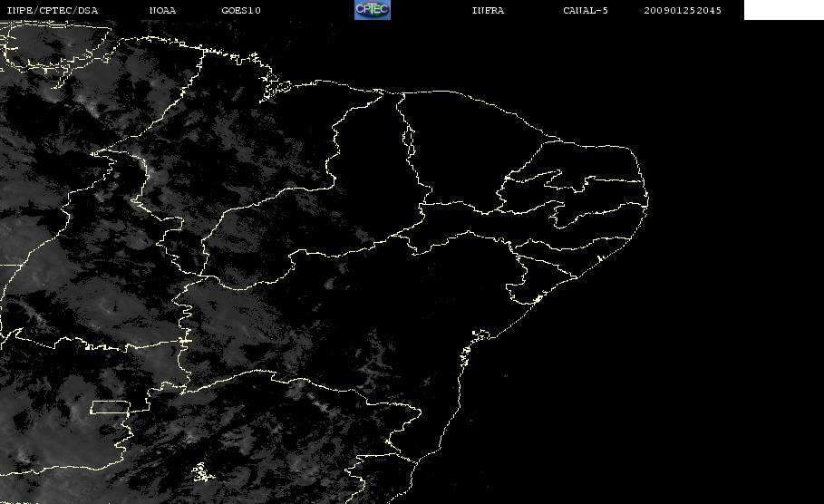Screen dimensions: 824x504
Task: Click the NOAA label in header
Action: (162, 11)
